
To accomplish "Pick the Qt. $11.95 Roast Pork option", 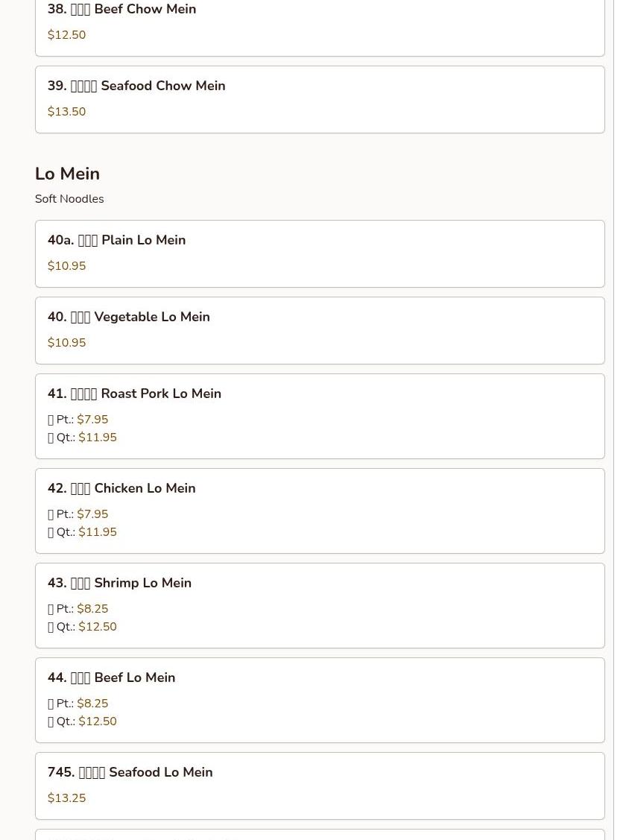I will (x=83, y=437).
